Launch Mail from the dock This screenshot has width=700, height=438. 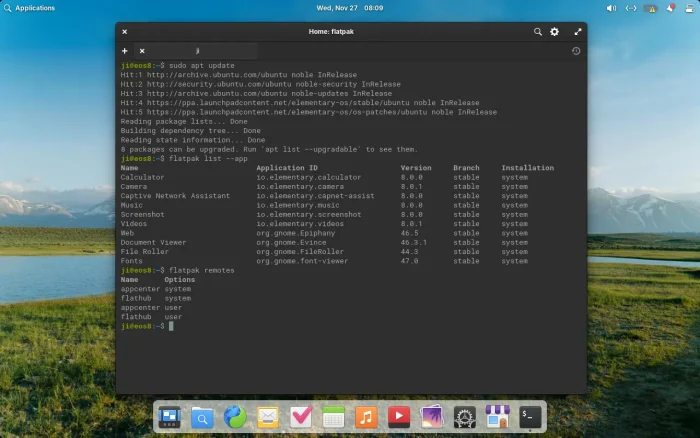pyautogui.click(x=268, y=417)
